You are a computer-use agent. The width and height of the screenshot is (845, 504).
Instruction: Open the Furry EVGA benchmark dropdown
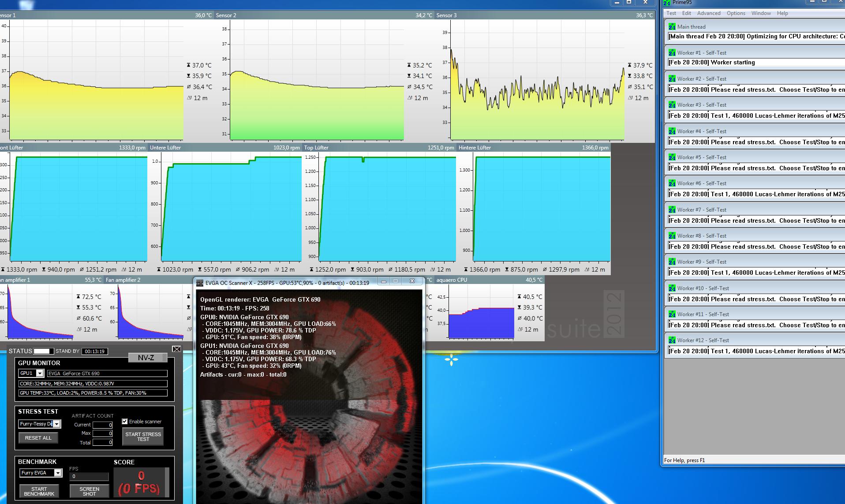[x=58, y=473]
